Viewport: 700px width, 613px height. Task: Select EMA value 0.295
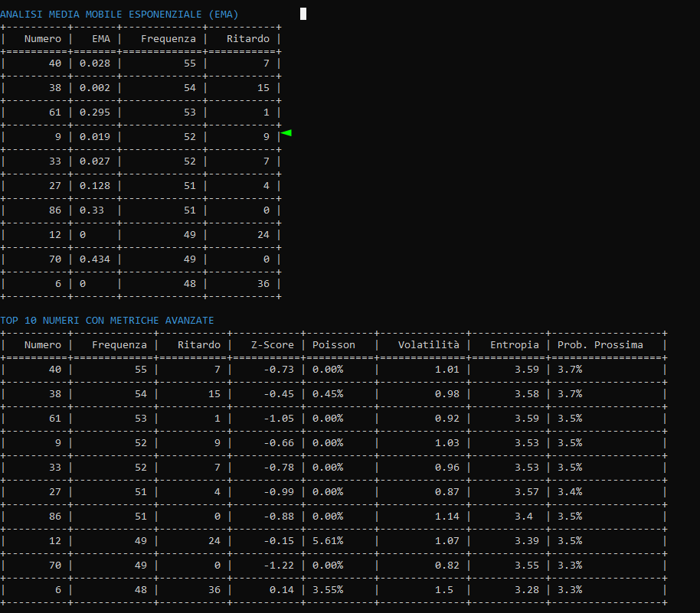95,112
